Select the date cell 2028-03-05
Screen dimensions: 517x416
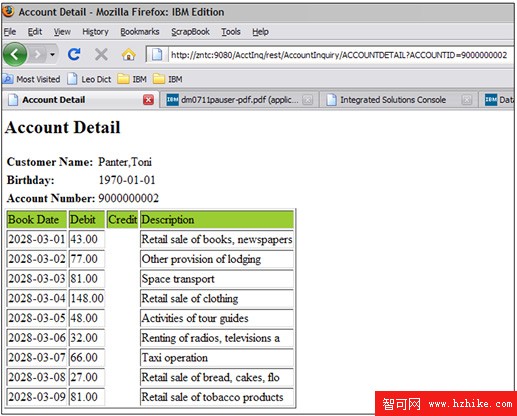[37, 318]
